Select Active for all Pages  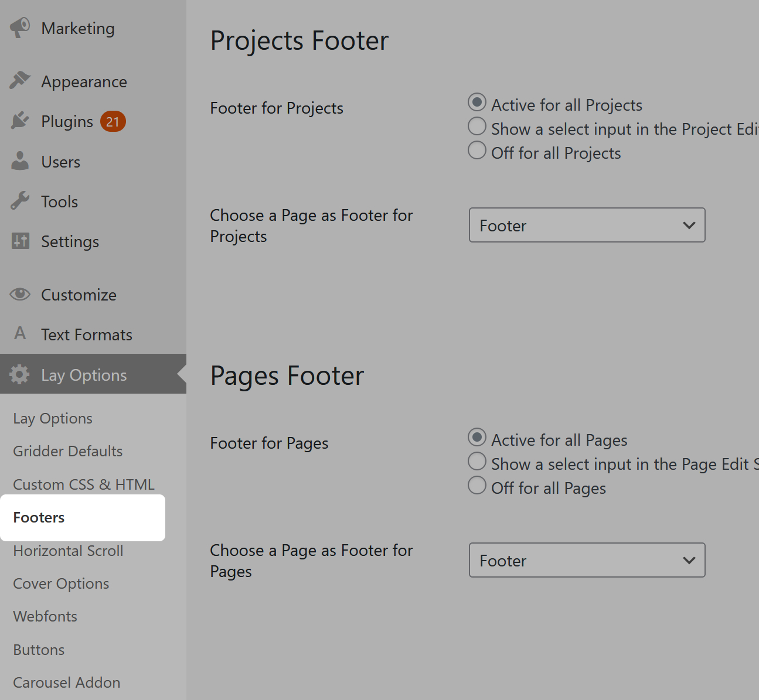[x=476, y=437]
